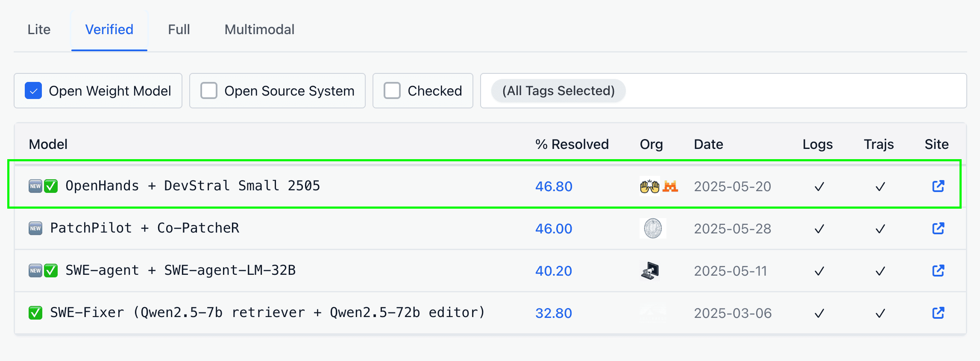Viewport: 980px width, 361px height.
Task: Open the All Tags Selected dropdown
Action: pyautogui.click(x=558, y=91)
